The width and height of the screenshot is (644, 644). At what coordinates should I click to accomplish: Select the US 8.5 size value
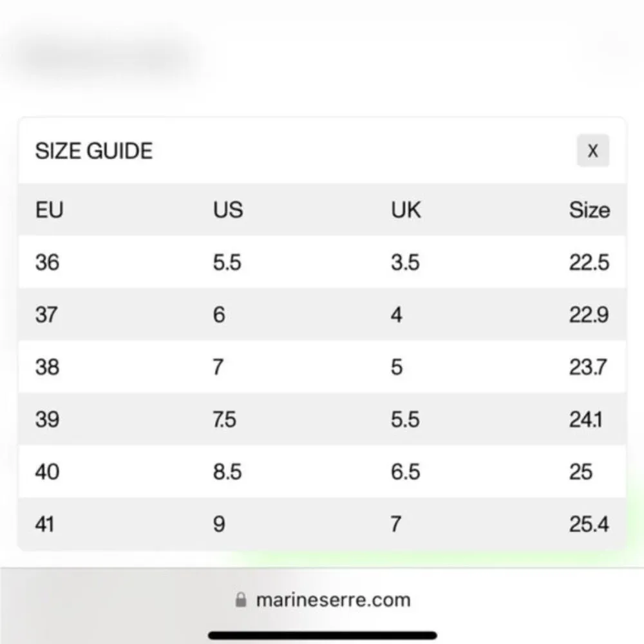coord(227,472)
